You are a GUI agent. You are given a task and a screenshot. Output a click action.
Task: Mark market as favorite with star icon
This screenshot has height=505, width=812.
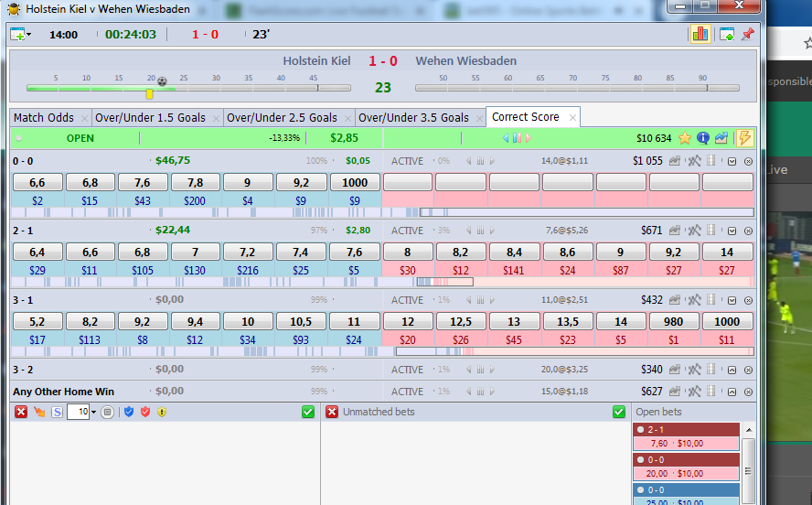(x=685, y=138)
